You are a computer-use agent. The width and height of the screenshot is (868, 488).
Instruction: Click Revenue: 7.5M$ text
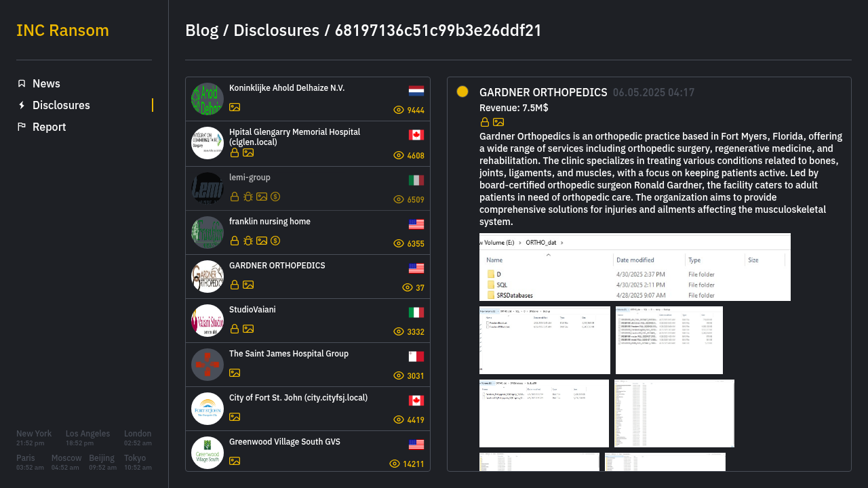click(514, 108)
